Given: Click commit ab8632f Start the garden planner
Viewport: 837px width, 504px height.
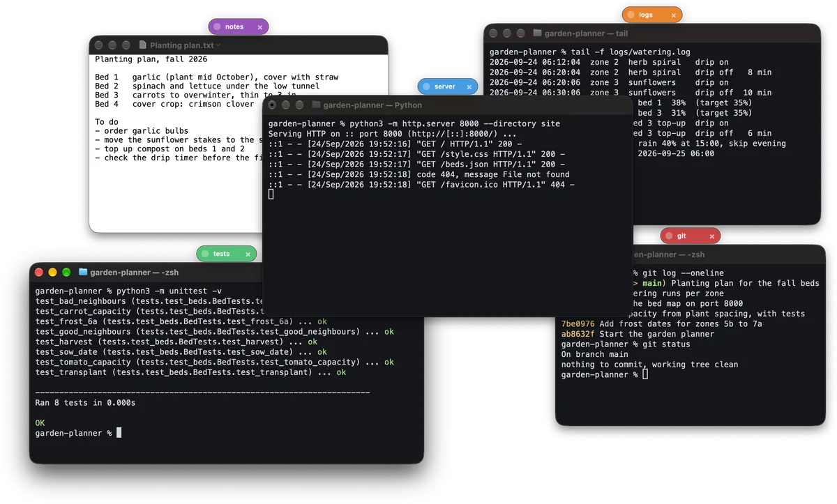Looking at the screenshot, I should (638, 334).
